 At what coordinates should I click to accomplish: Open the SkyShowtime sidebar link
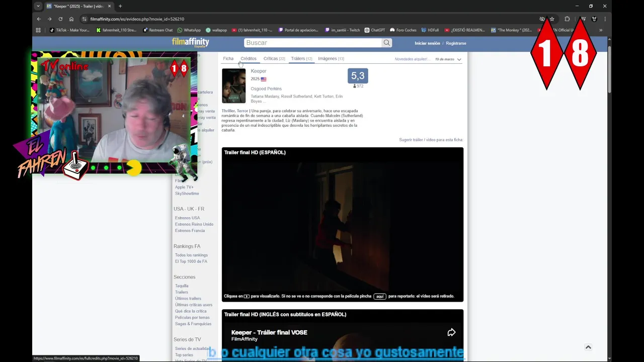[x=187, y=194]
